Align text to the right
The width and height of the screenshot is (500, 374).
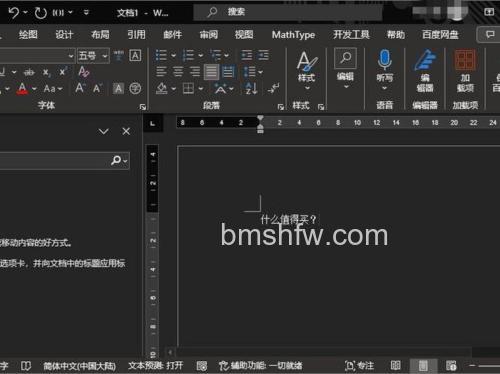click(x=195, y=72)
